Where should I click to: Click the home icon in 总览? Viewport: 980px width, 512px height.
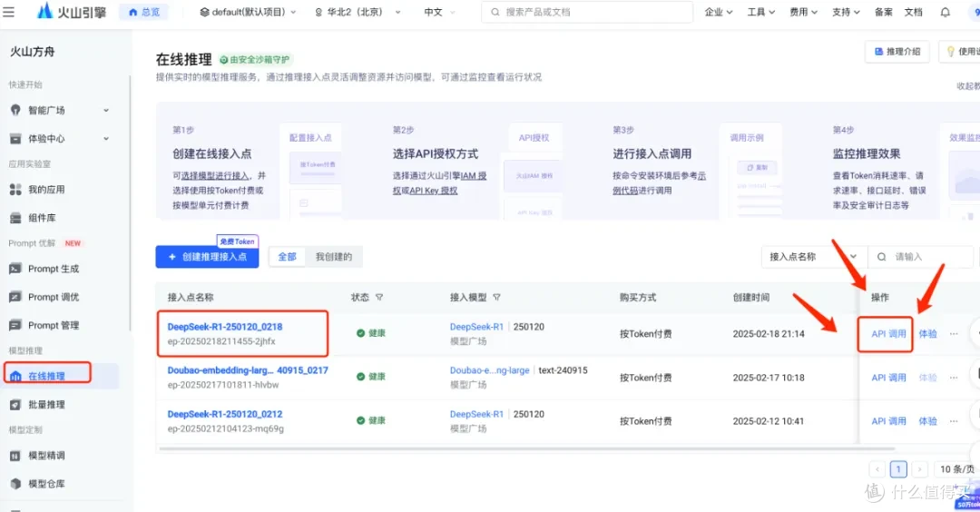click(x=132, y=12)
